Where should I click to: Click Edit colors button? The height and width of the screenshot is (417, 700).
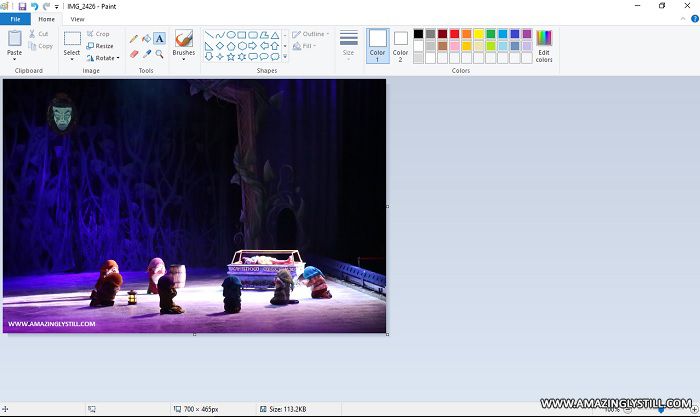544,46
